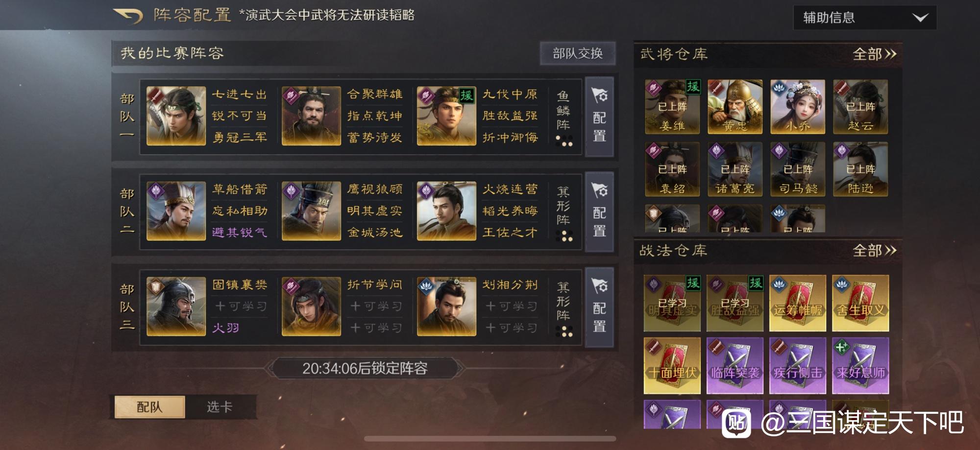Expand 全部 in 战法仓库 header
The width and height of the screenshot is (980, 450).
(x=875, y=251)
